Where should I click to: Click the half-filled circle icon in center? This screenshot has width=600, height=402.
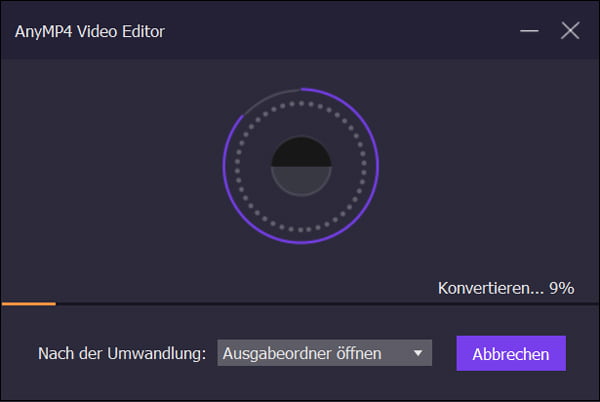click(x=301, y=166)
